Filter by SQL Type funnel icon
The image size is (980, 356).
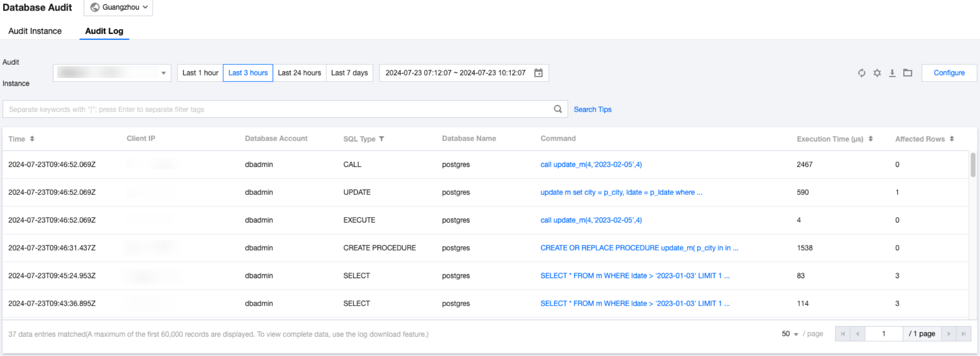pos(381,139)
